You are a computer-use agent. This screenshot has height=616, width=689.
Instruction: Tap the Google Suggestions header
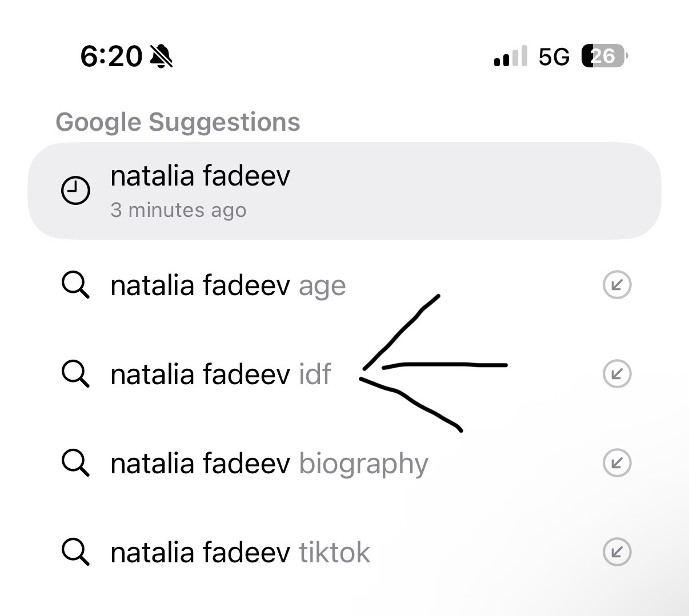point(178,122)
